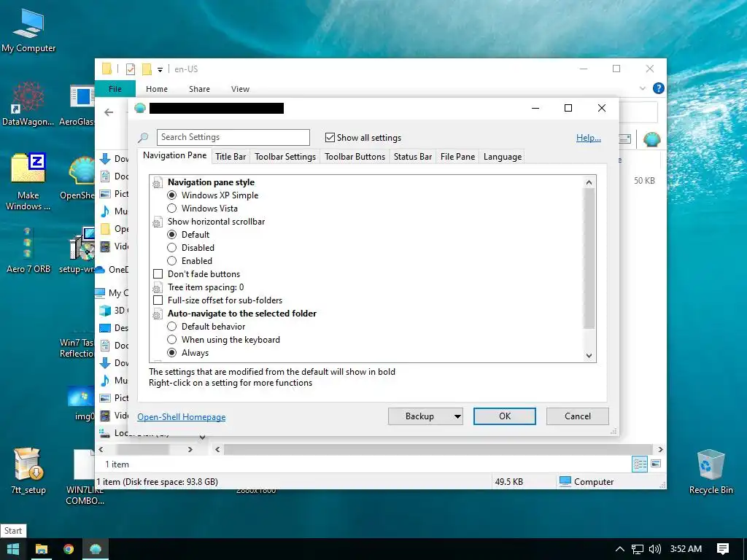
Task: Open the Aero 7 ORB desktop icon
Action: (x=28, y=251)
